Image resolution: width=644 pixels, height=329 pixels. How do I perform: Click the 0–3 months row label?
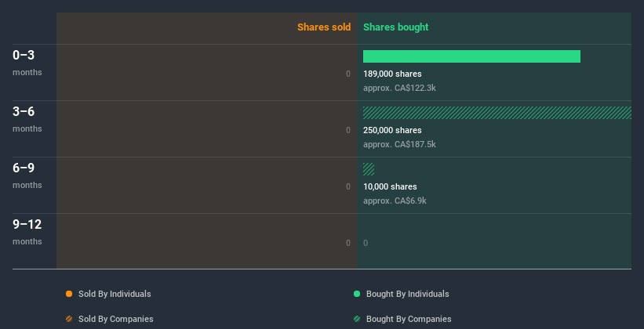pyautogui.click(x=27, y=63)
